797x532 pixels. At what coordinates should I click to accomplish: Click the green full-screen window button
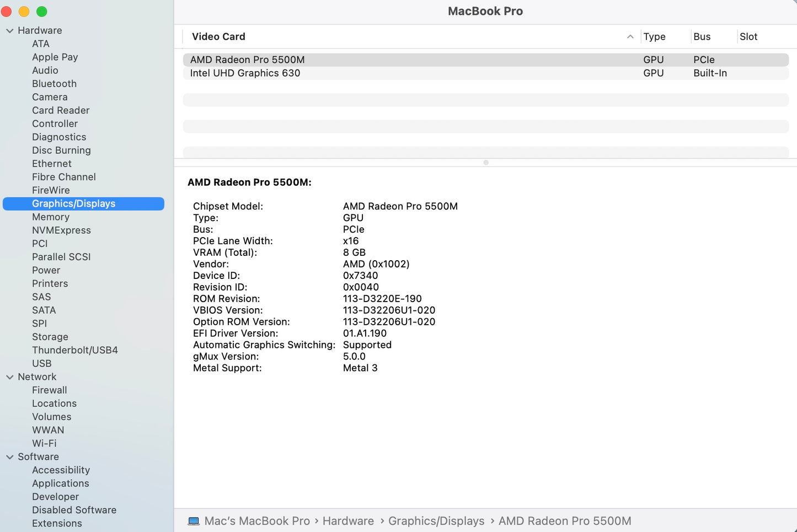click(x=42, y=12)
